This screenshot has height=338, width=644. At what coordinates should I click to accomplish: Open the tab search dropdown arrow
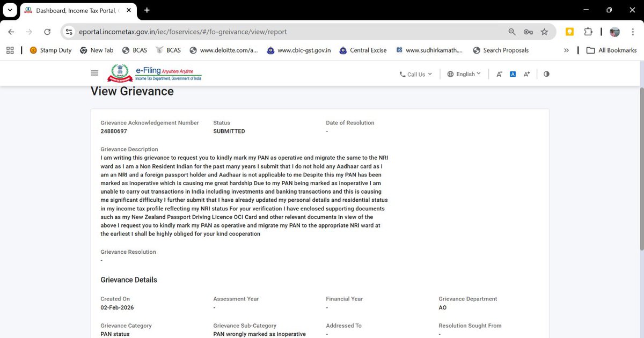[x=10, y=10]
